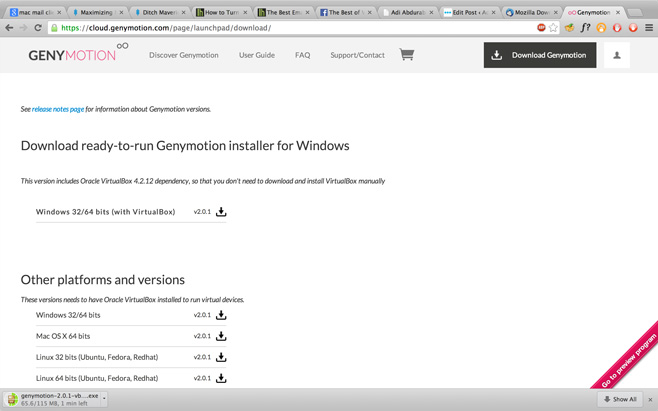Open a new tab button

tap(635, 13)
